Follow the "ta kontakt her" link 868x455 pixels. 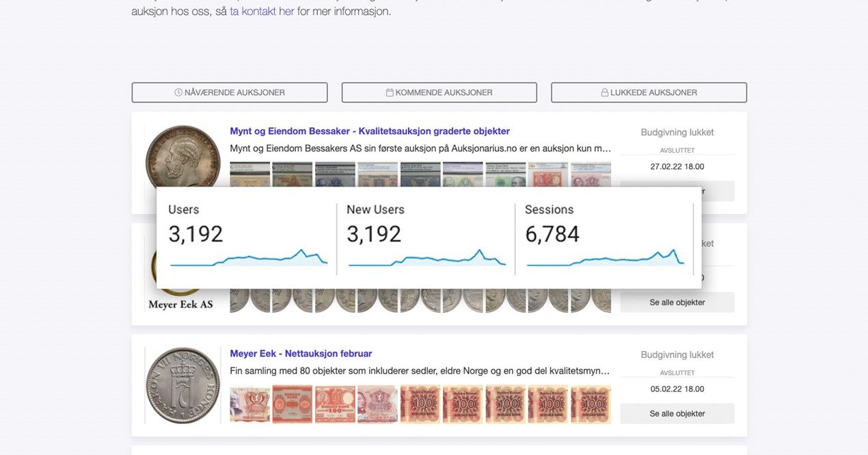(x=262, y=12)
